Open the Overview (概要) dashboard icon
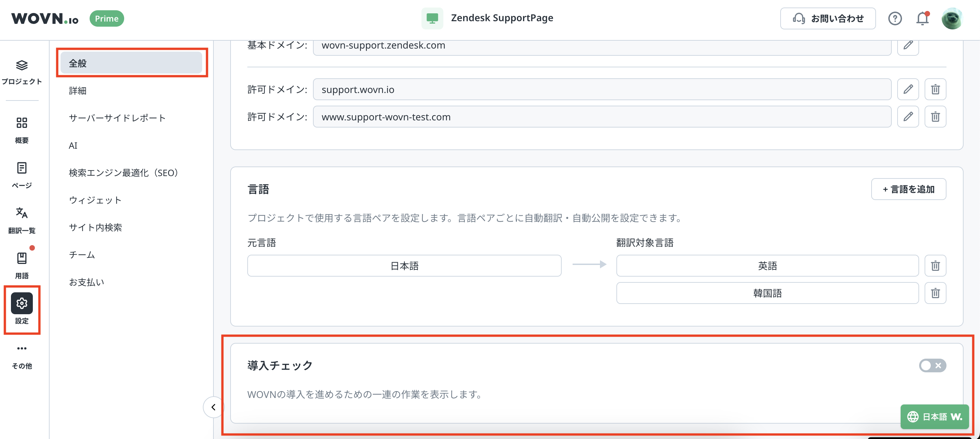The height and width of the screenshot is (439, 980). (x=22, y=123)
